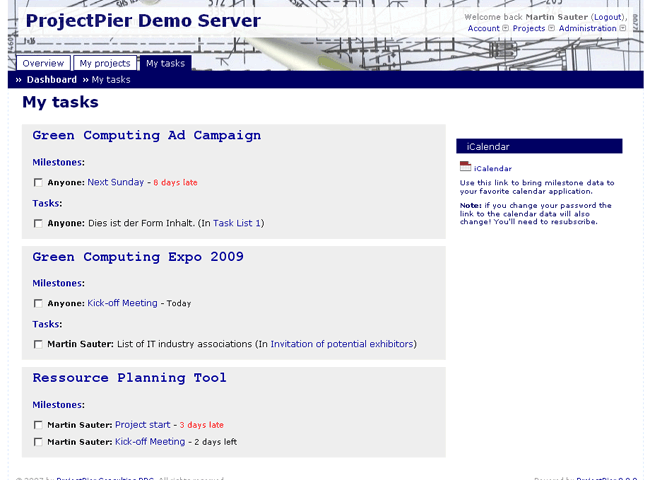Expand the Account dropdown arrow
650x480 pixels.
505,29
